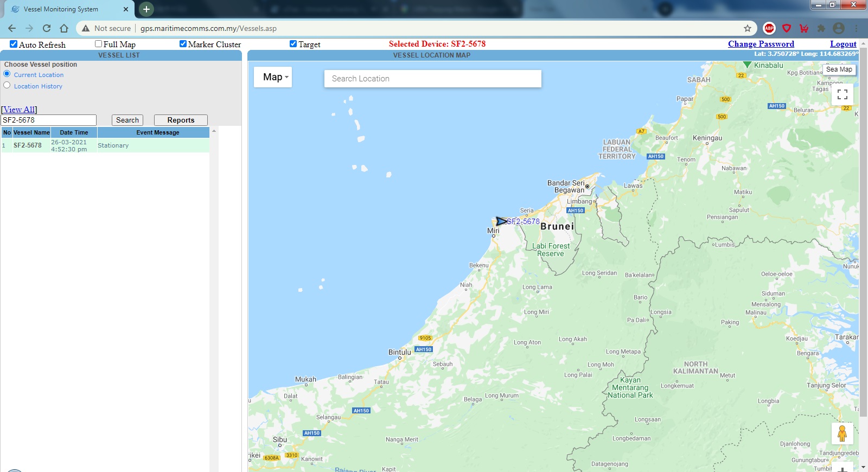
Task: Click the browser back arrow
Action: tap(12, 28)
